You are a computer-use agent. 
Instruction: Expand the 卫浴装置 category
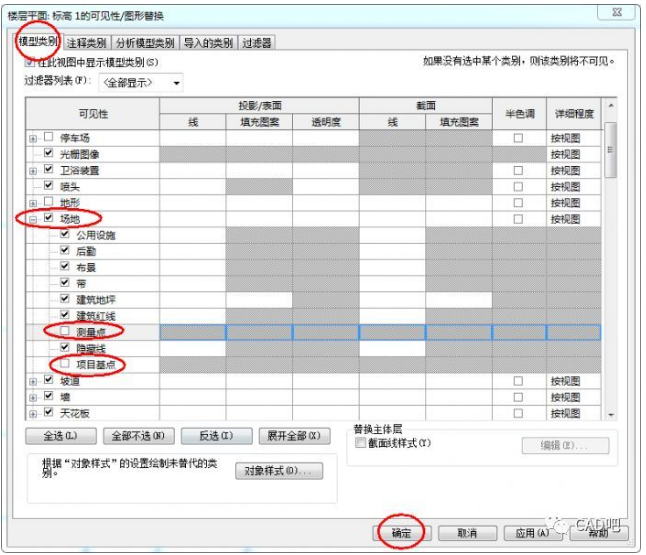(x=33, y=171)
